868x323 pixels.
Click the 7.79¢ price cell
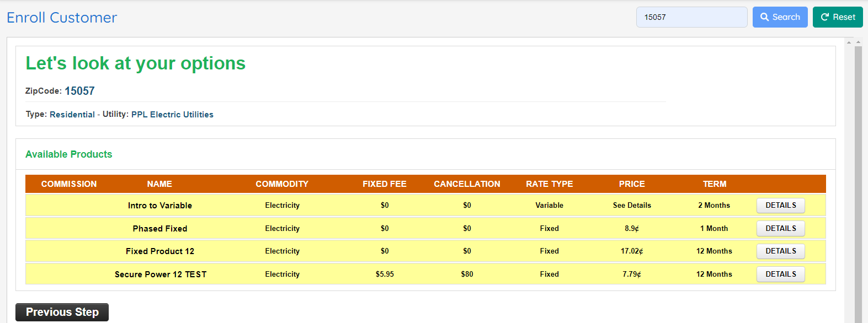pos(632,274)
